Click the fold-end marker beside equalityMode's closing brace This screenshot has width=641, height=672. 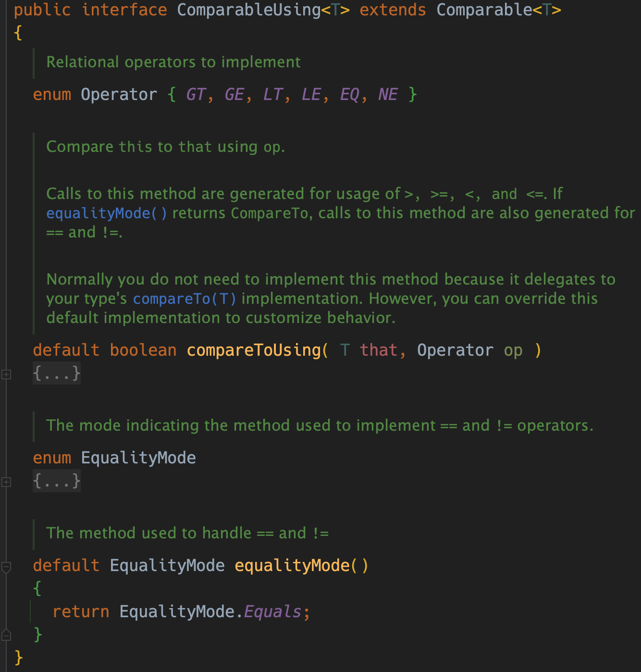click(x=6, y=635)
